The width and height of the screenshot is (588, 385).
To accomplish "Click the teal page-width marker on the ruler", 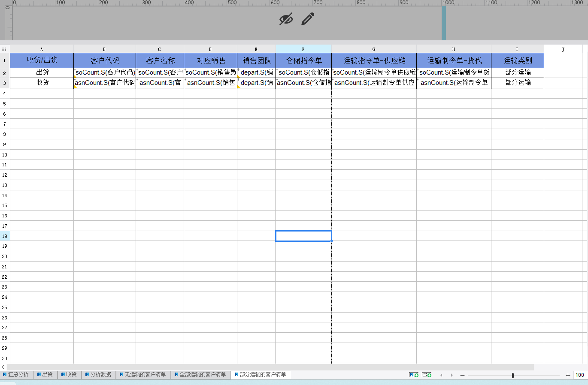I will coord(444,23).
